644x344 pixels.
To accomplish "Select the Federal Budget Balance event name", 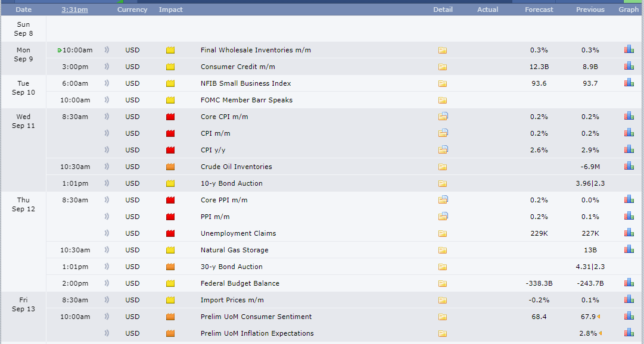I will click(240, 283).
